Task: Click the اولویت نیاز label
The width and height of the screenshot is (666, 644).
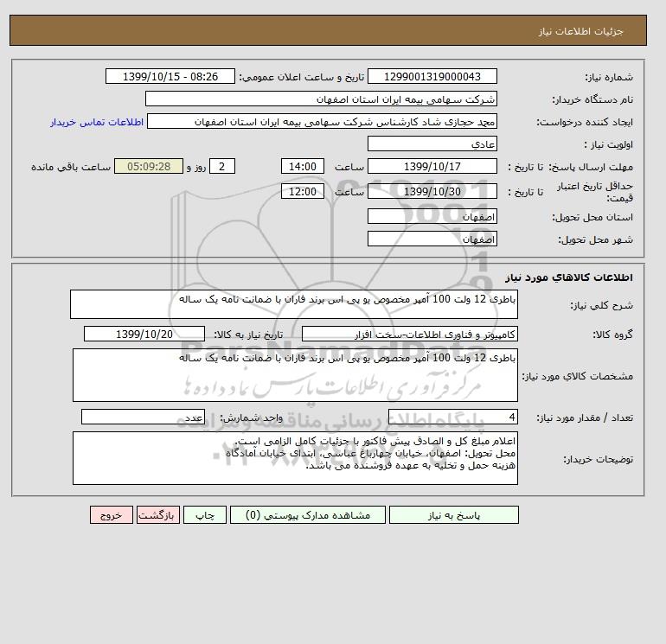Action: tap(609, 144)
